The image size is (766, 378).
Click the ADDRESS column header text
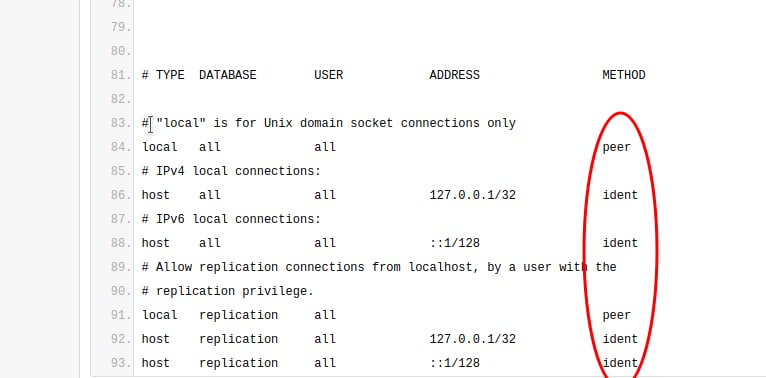(x=454, y=75)
